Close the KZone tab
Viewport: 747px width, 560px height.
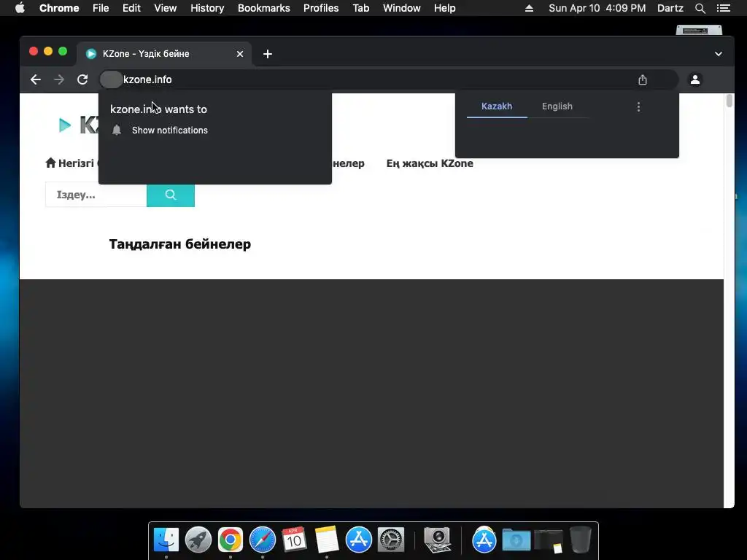[240, 54]
